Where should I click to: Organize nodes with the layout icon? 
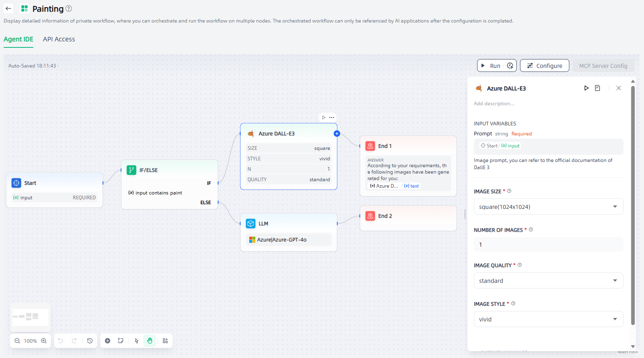coord(165,341)
